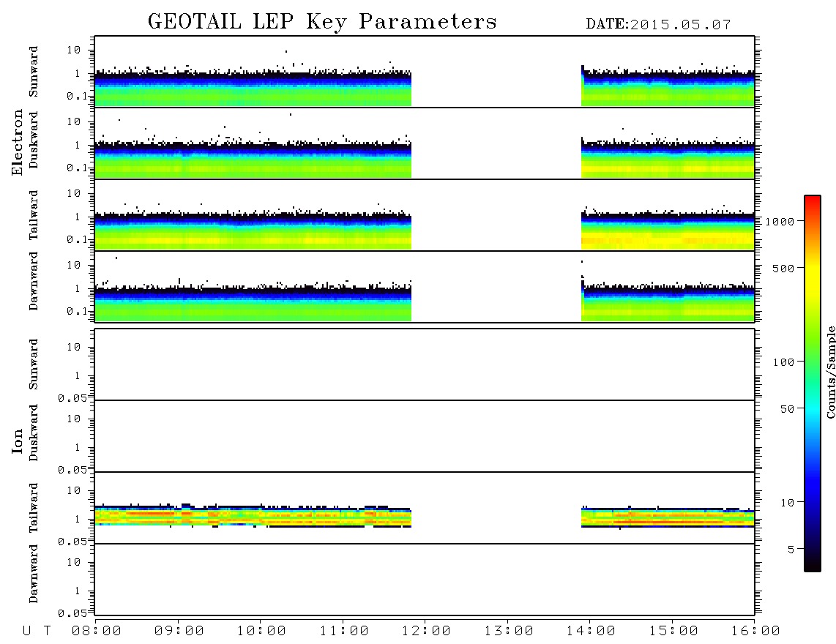Image resolution: width=836 pixels, height=644 pixels.
Task: Click the U T time axis label
Action: tap(37, 632)
